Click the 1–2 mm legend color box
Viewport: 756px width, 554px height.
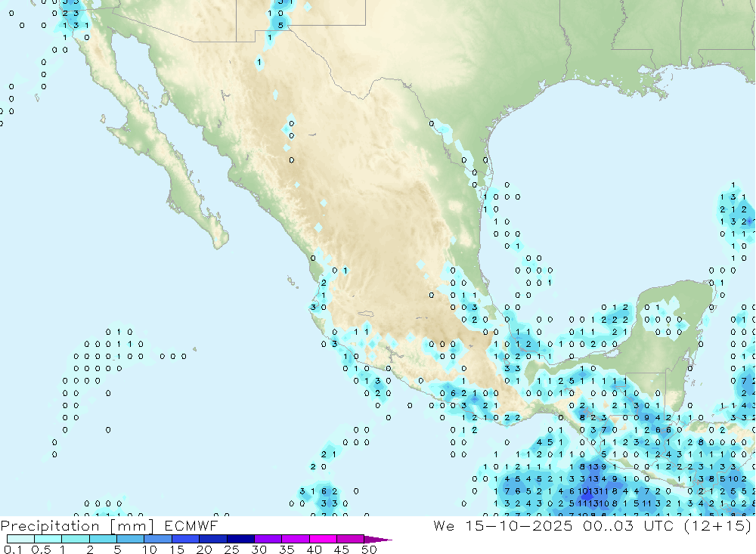point(75,539)
